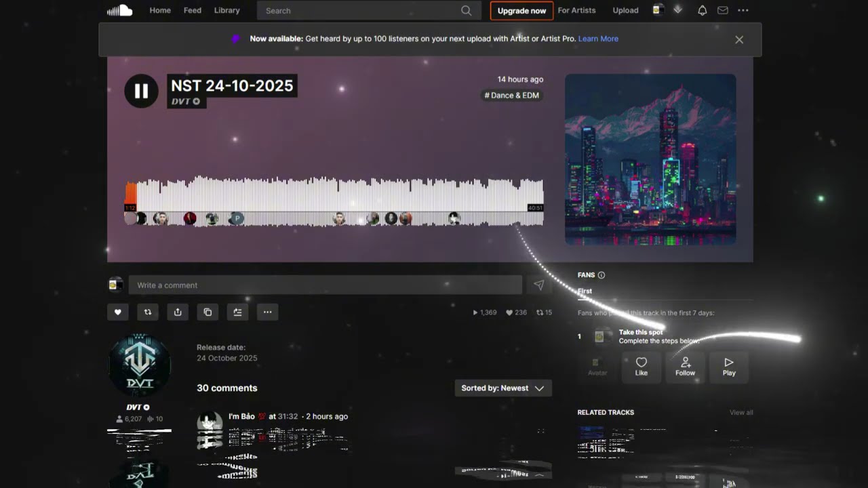Click the search magnifier icon
The image size is (868, 488).
(466, 11)
